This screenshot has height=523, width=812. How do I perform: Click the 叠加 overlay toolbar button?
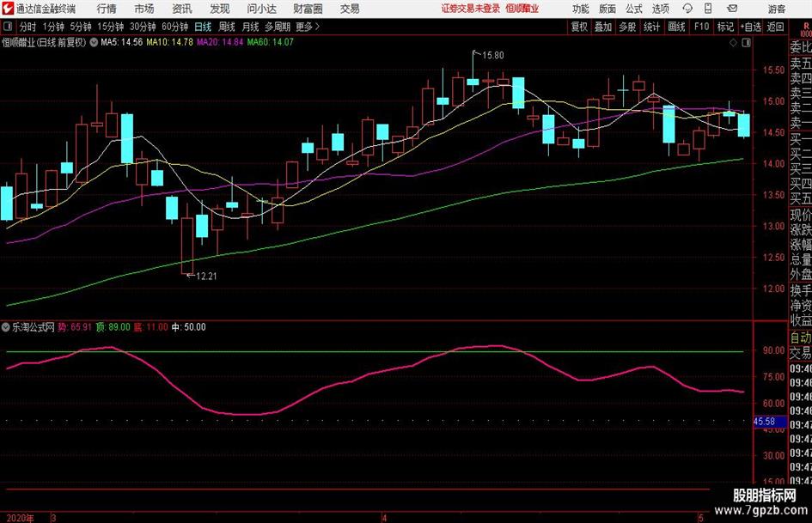point(603,27)
